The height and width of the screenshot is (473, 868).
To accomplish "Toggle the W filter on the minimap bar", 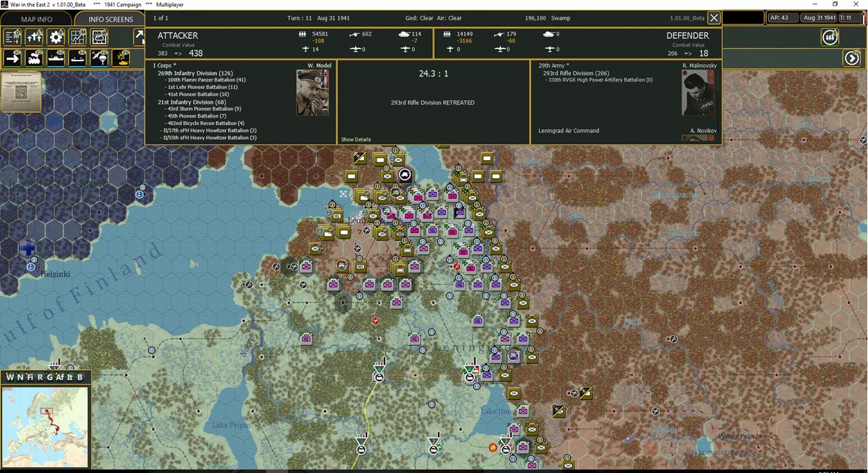I will point(10,378).
